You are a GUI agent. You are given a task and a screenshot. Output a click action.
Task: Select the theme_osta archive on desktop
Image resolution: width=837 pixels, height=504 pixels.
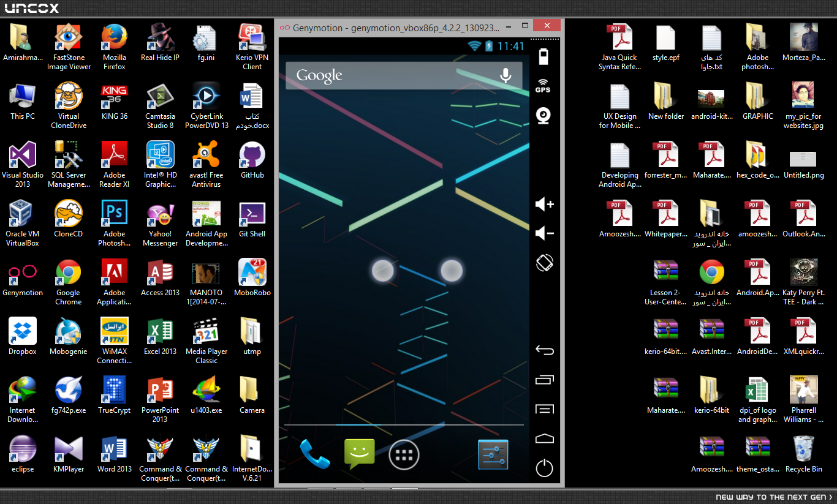(x=758, y=455)
